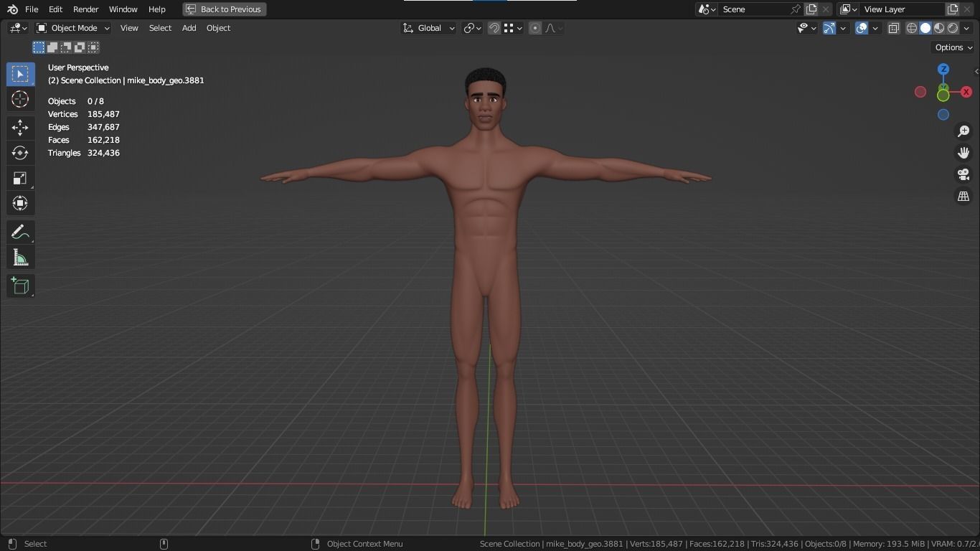The height and width of the screenshot is (551, 980).
Task: Click the zoom viewport magnifier icon
Action: [x=963, y=131]
